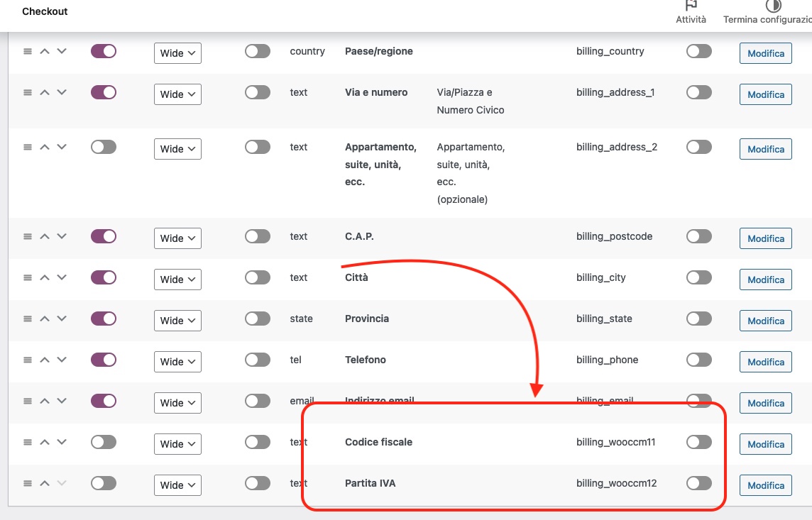
Task: Grab the drag handle for billing_address_2 row
Action: pos(28,147)
